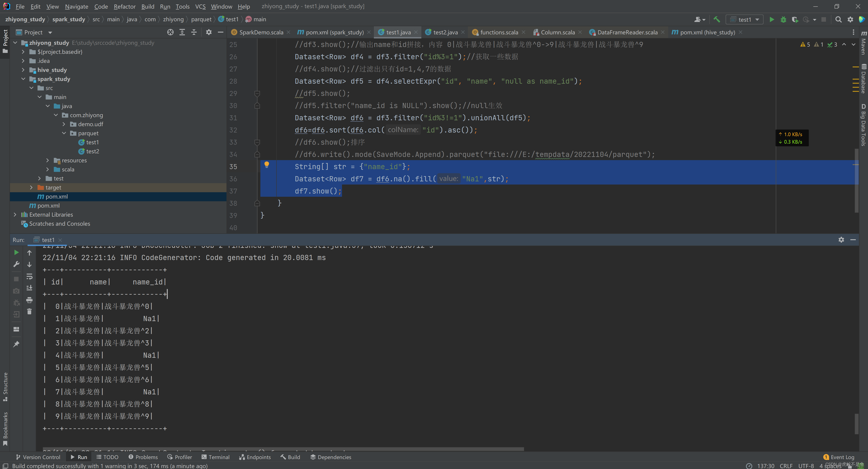Open the Problems tool window
Viewport: 868px width, 469px height.
coord(143,457)
